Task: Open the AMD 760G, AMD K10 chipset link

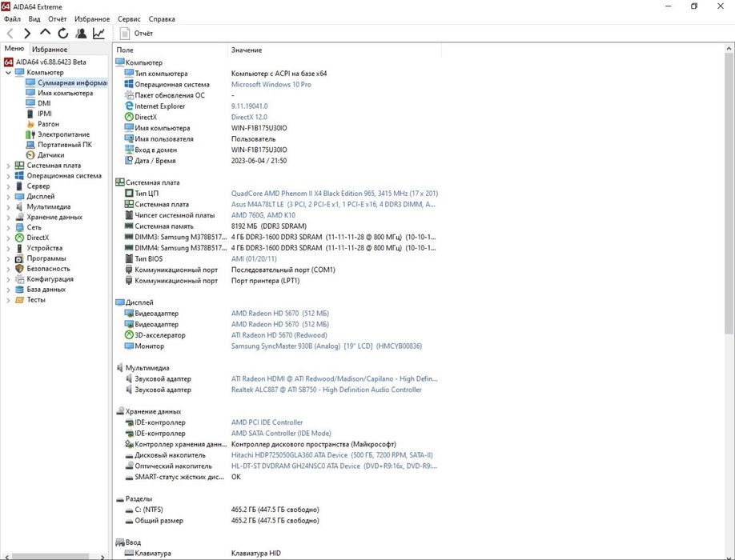Action: (x=263, y=215)
